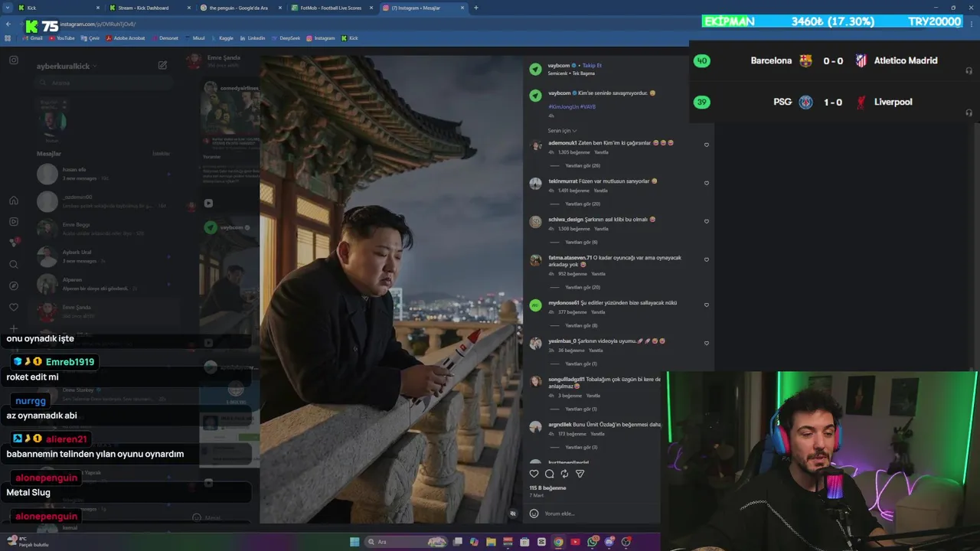Reply to tekinmurrat's comment with Yanıtla
The image size is (980, 551).
point(600,191)
